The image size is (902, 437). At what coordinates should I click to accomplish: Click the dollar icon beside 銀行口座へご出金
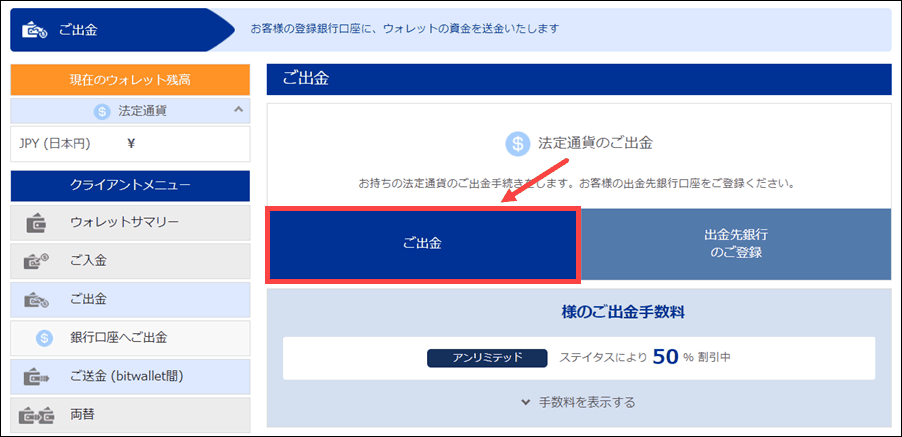44,338
